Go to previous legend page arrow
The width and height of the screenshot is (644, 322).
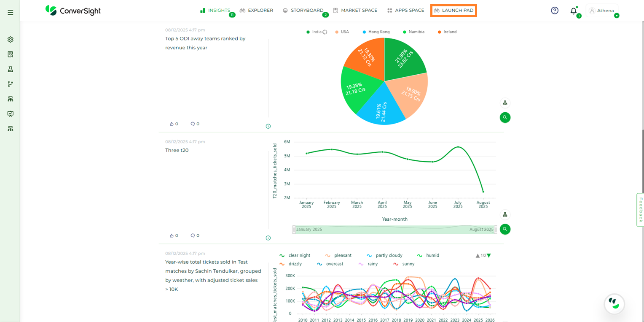(478, 255)
